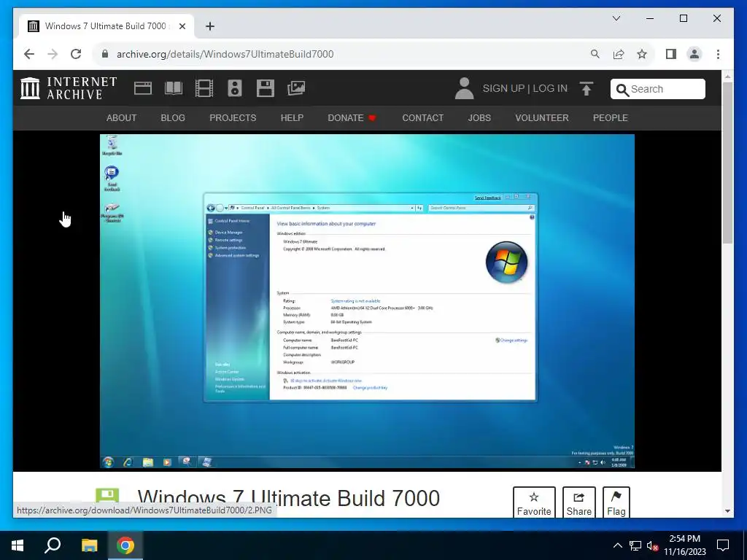Open Chrome three-dot menu
The image size is (747, 560).
pos(718,54)
